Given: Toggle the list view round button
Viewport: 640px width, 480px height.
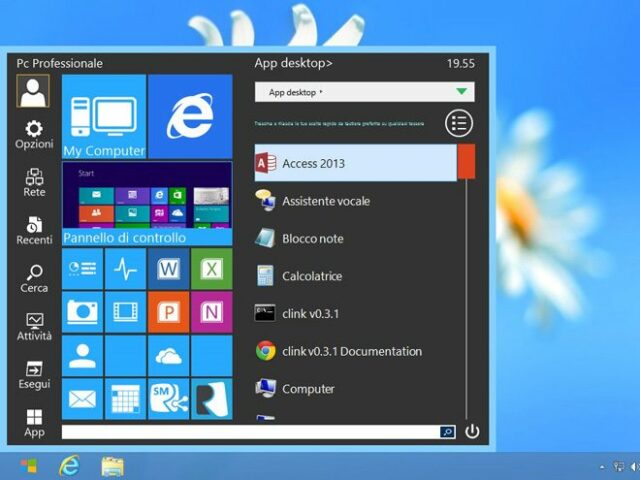Looking at the screenshot, I should click(459, 124).
